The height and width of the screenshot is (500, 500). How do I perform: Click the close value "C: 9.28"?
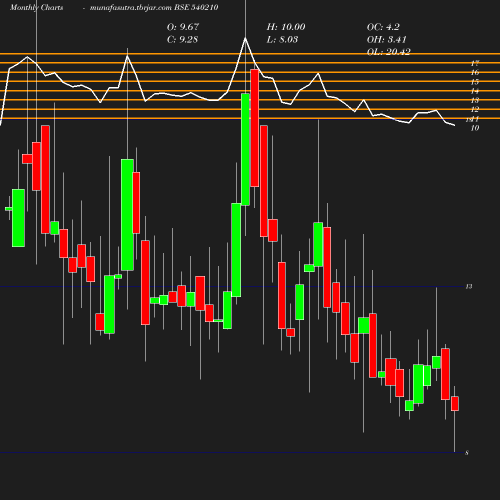(x=182, y=39)
